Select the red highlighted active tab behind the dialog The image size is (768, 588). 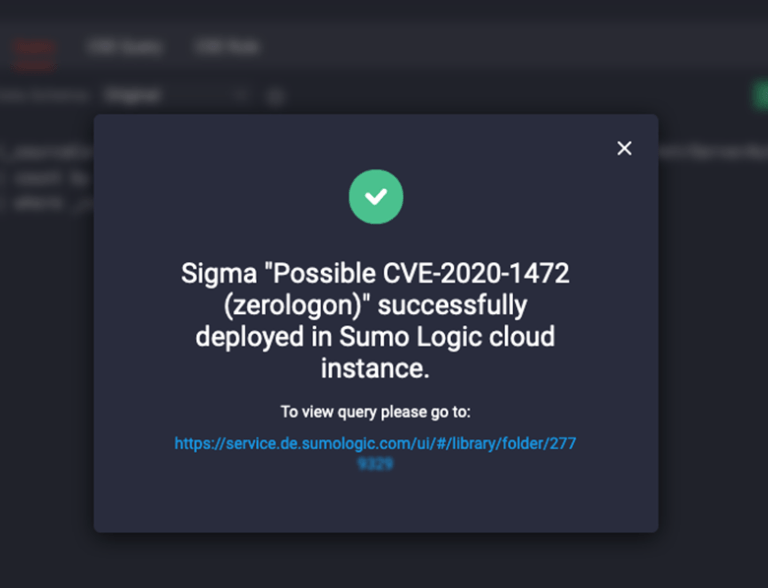pyautogui.click(x=34, y=48)
